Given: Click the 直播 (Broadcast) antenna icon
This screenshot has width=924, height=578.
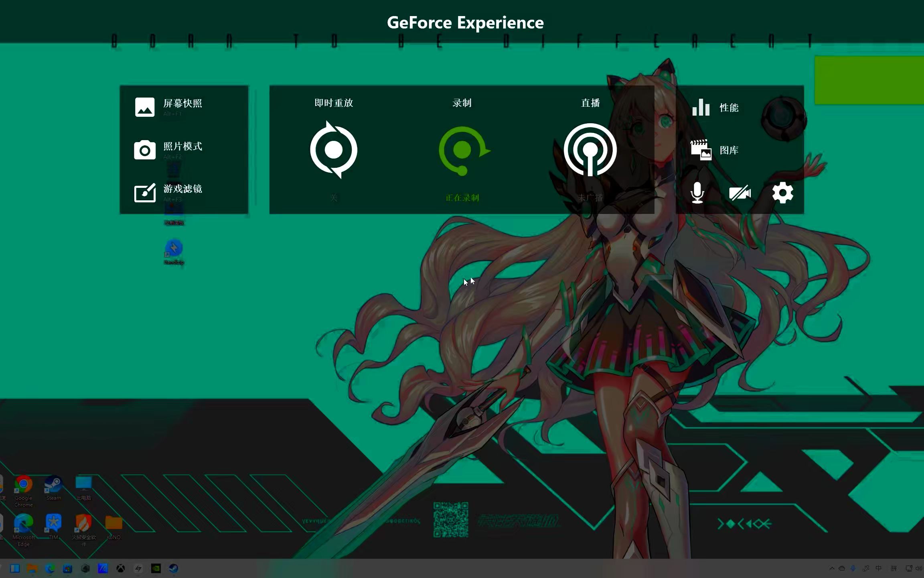Looking at the screenshot, I should 590,150.
